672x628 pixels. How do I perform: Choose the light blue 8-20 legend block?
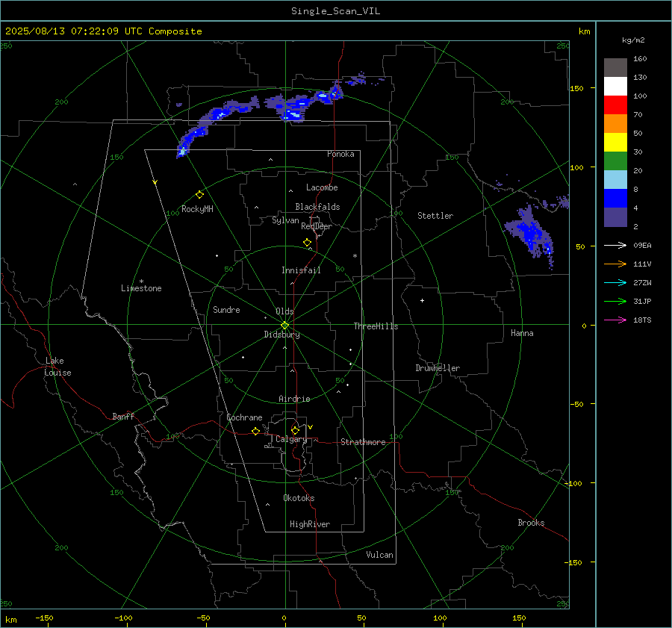coord(615,180)
